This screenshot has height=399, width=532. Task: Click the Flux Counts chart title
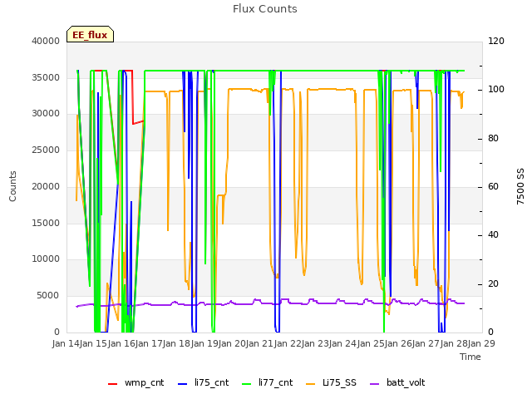click(265, 9)
